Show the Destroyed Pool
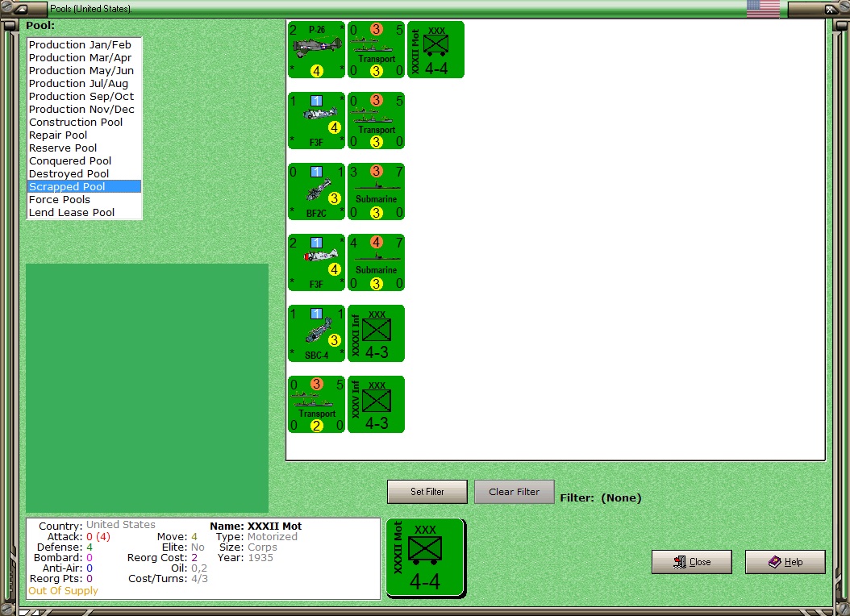This screenshot has width=850, height=616. pos(84,174)
